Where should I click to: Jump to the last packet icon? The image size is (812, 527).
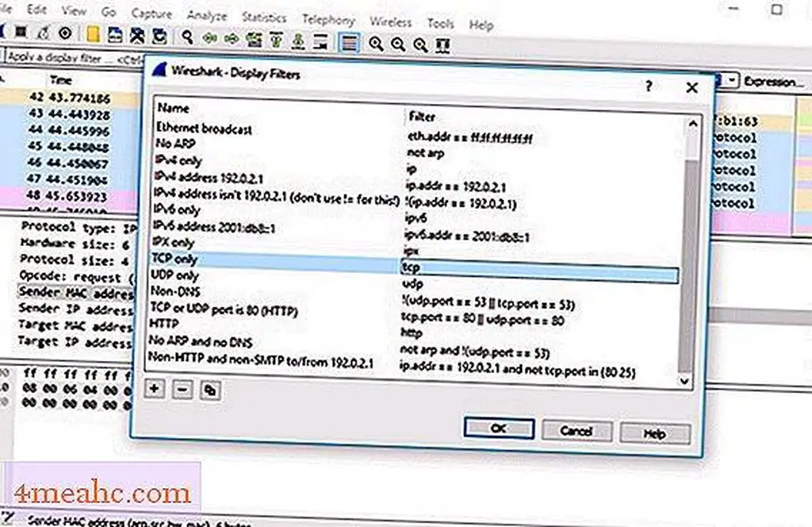point(298,40)
